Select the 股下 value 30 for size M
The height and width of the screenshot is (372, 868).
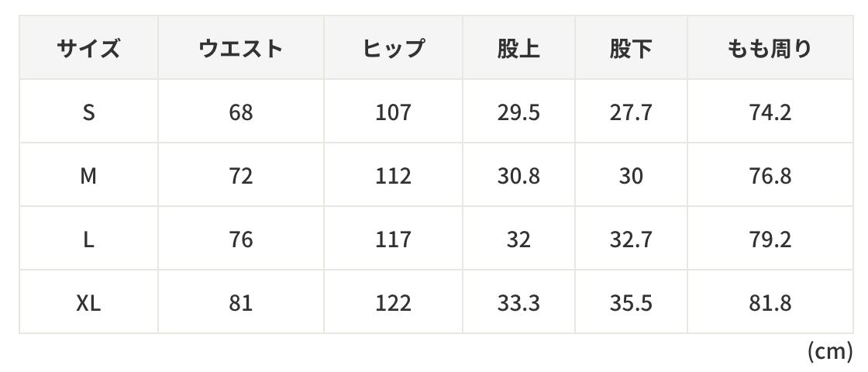(x=631, y=177)
